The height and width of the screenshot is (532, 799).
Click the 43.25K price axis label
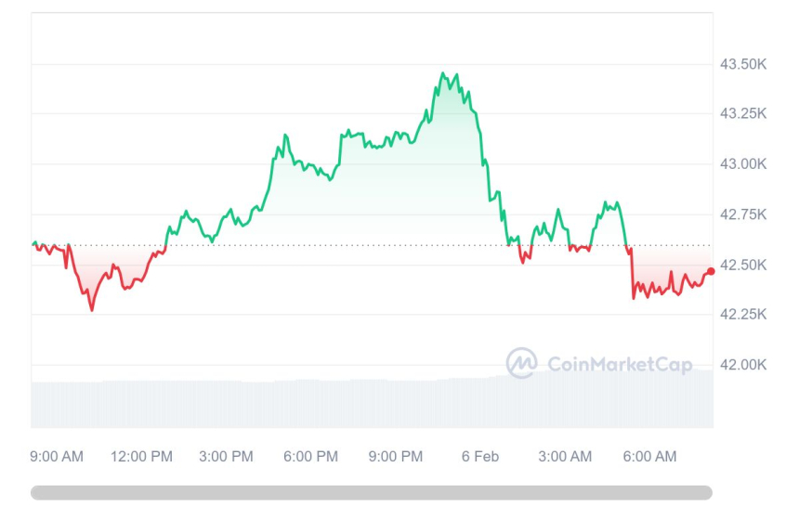pos(743,114)
